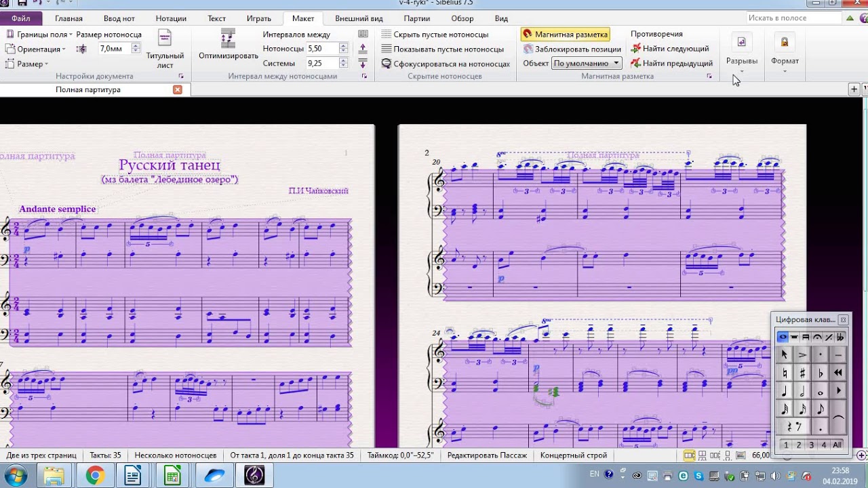Apply flat sign from the keypad
This screenshot has width=868, height=488.
[x=821, y=373]
